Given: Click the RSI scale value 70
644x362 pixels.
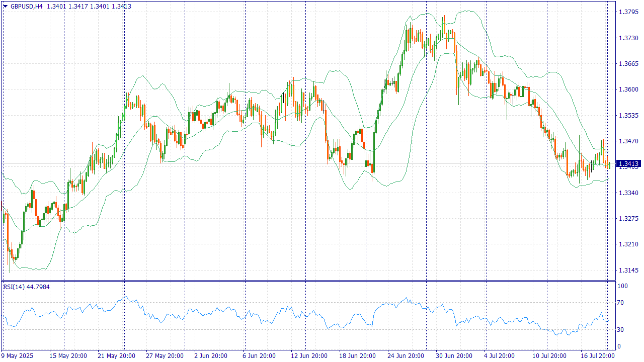Looking at the screenshot, I should tap(621, 303).
